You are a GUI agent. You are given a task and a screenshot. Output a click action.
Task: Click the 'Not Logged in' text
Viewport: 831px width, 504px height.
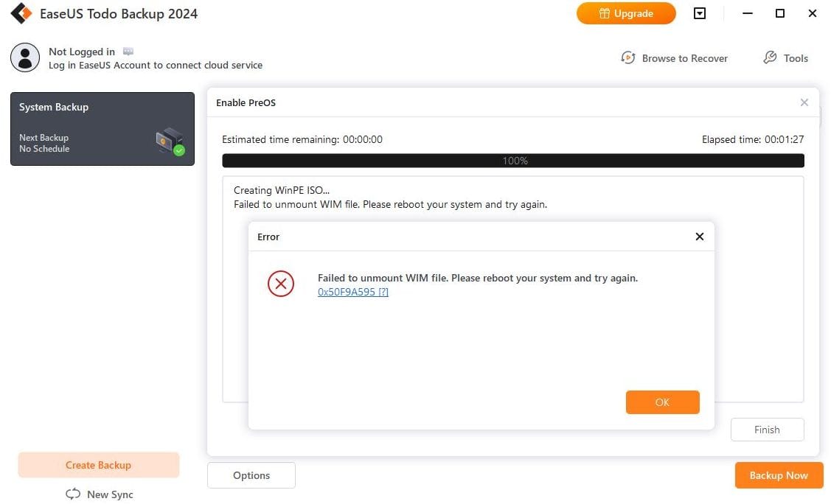coord(82,52)
